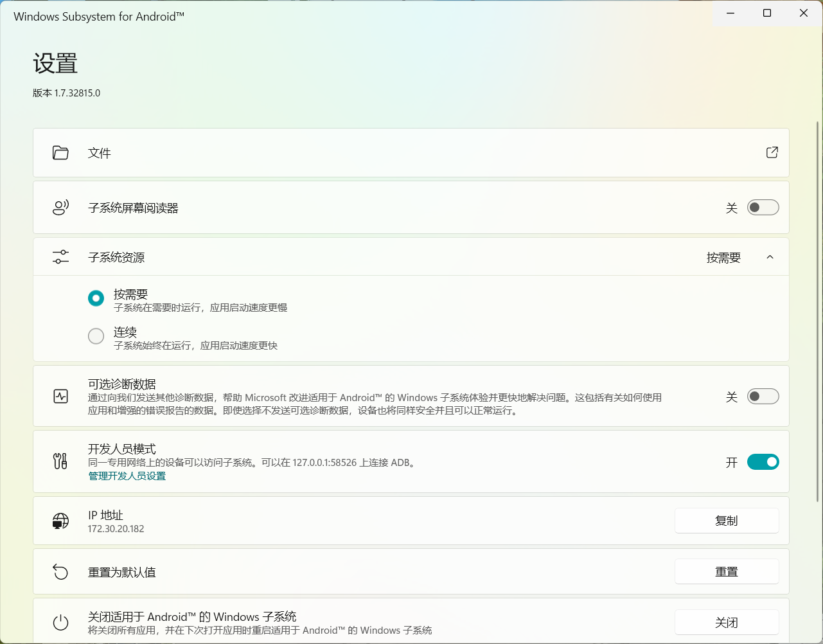Click the reset-to-defaults arrow icon

coord(60,571)
